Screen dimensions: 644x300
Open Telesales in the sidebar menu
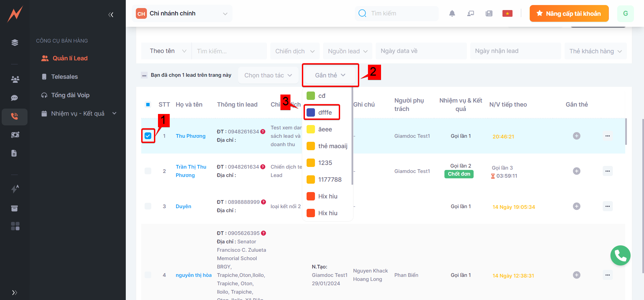click(x=64, y=77)
